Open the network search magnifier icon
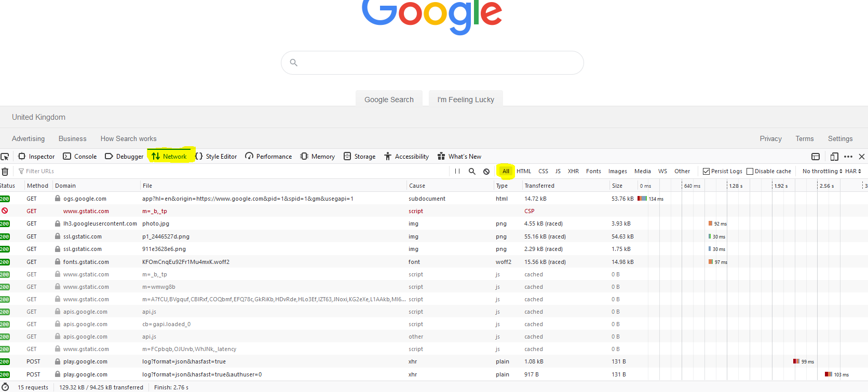Viewport: 868px width, 392px height. pyautogui.click(x=472, y=171)
